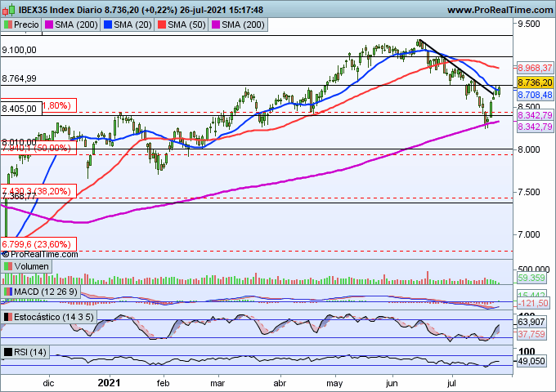This screenshot has width=556, height=392.
Task: Click the jun month label on time axis
Action: 392,383
